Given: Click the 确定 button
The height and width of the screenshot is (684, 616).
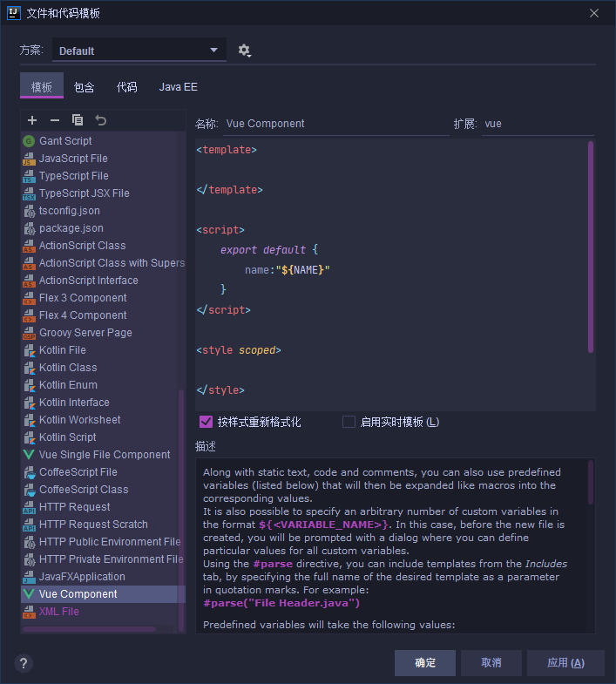Looking at the screenshot, I should pos(425,662).
